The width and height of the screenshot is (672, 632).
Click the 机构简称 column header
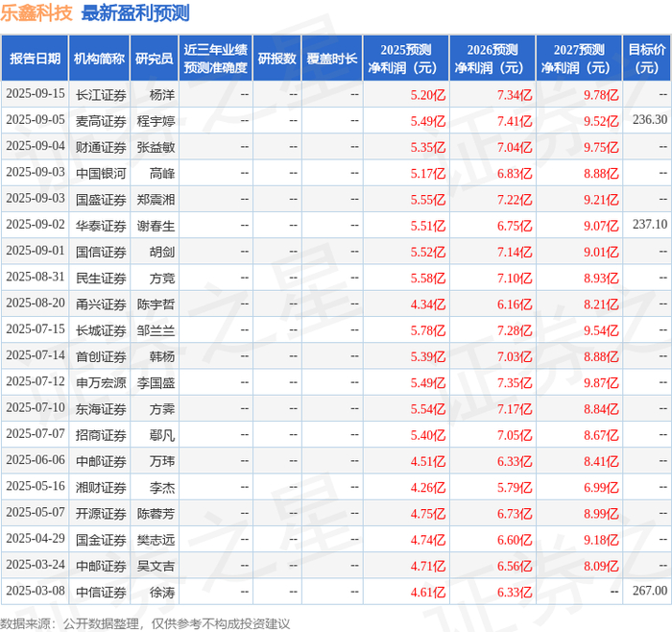tap(100, 59)
